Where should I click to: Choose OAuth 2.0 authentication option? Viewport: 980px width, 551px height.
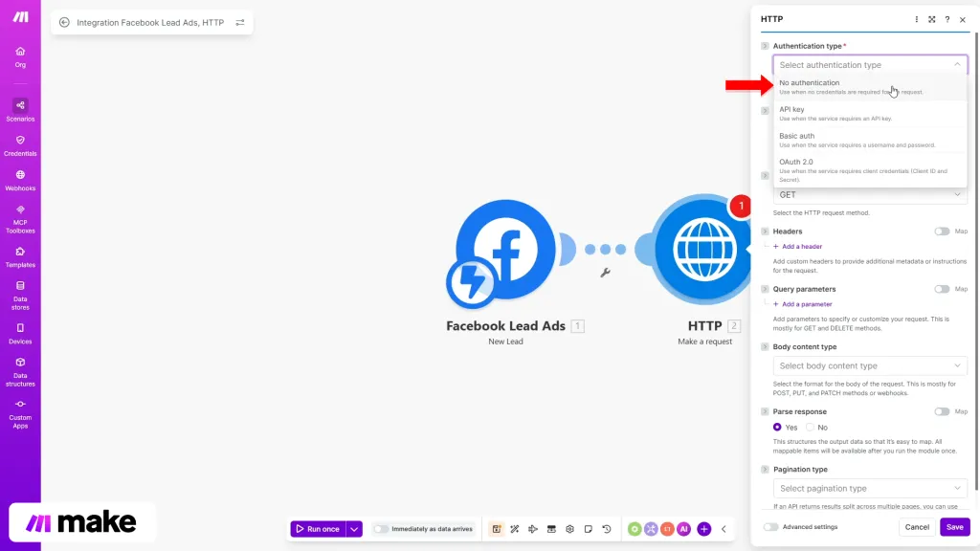[870, 170]
